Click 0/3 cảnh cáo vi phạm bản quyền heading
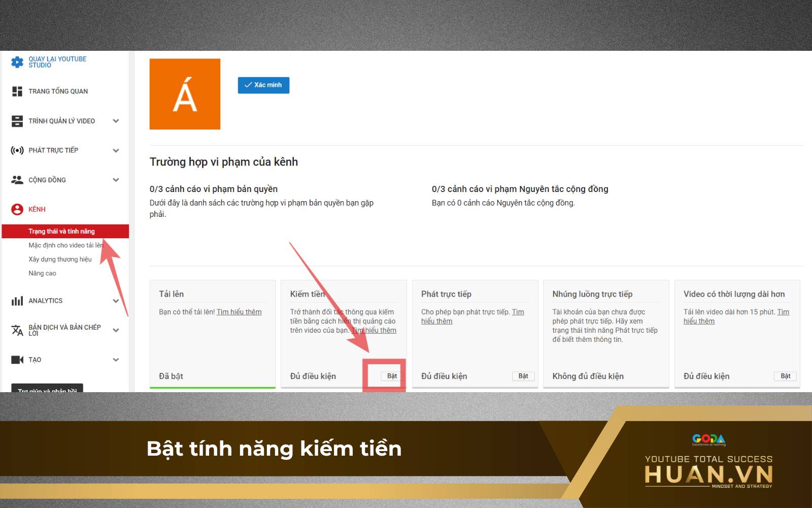The image size is (812, 508). point(214,189)
